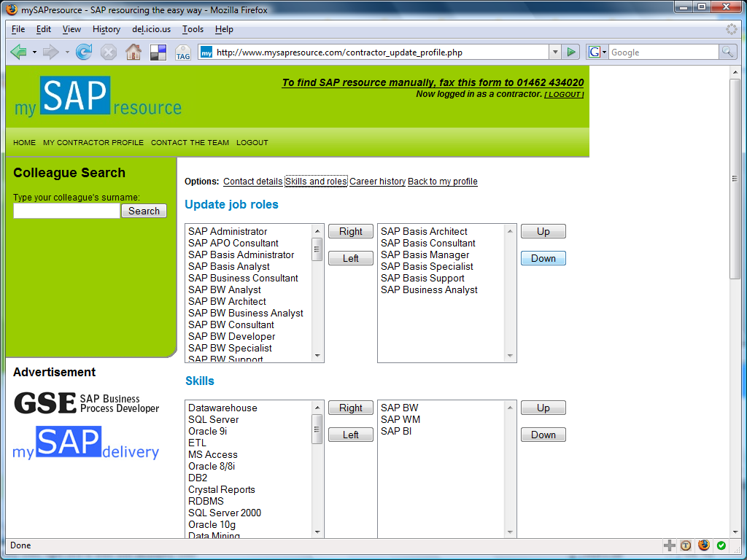Click the Google search engine icon
Image resolution: width=747 pixels, height=560 pixels.
click(594, 52)
